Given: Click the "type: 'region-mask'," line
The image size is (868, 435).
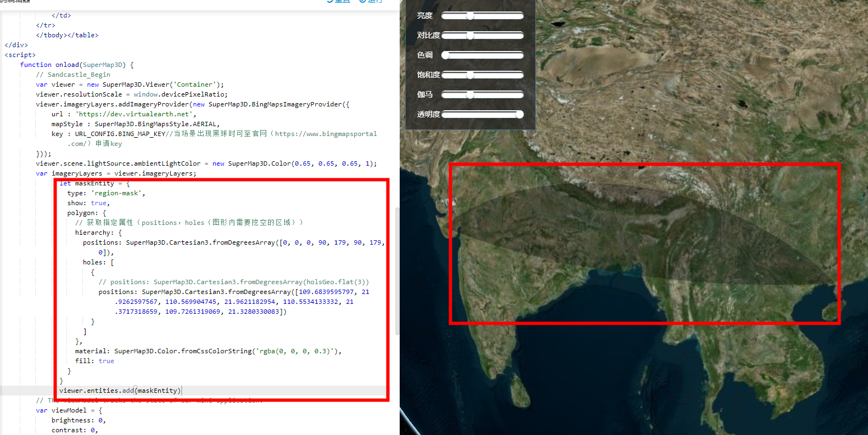Looking at the screenshot, I should point(107,193).
